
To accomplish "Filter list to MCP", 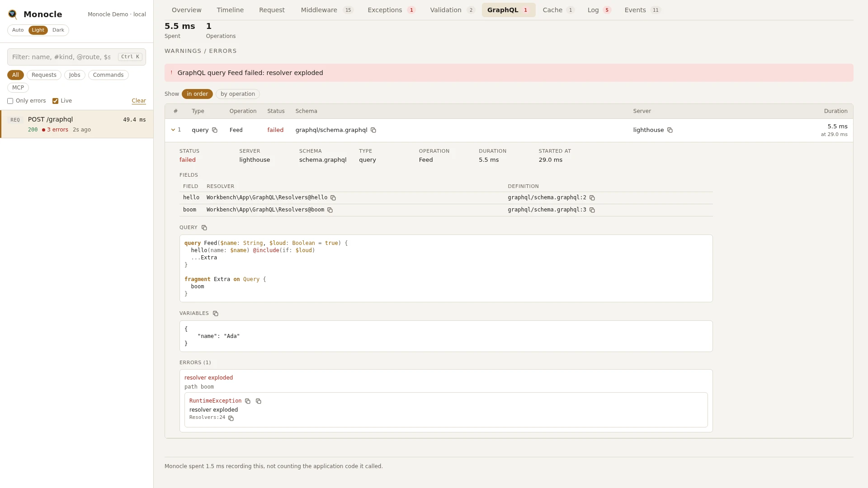I will [x=18, y=88].
